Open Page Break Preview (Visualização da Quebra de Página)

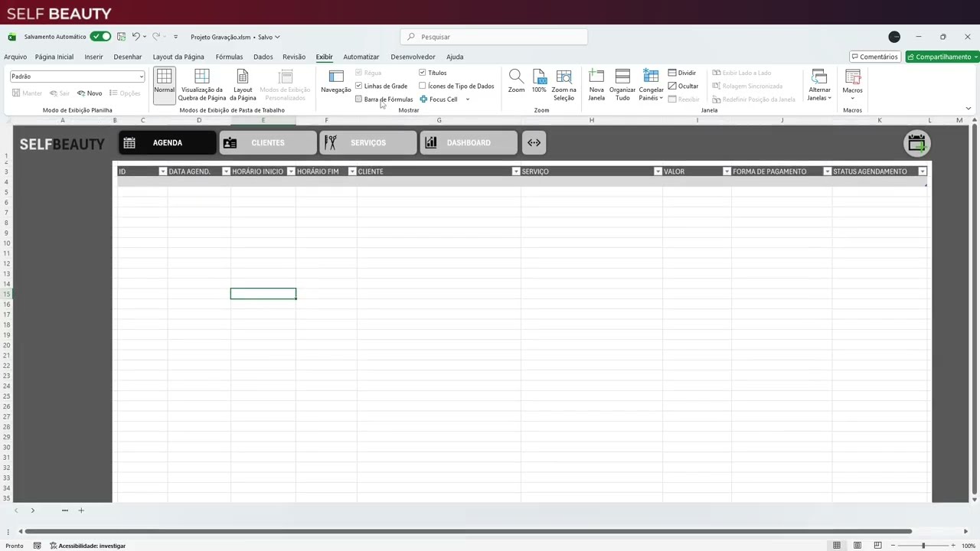[202, 85]
